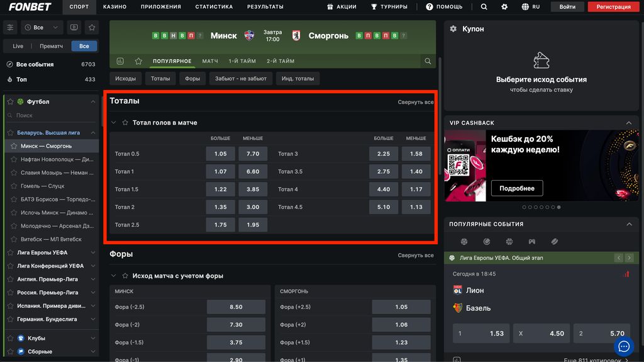Add Minsk — Smorgon match to favorites

coord(138,61)
